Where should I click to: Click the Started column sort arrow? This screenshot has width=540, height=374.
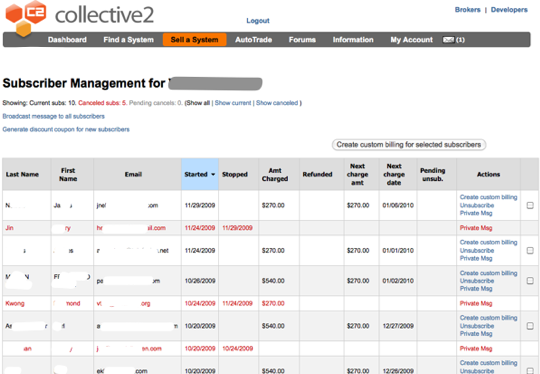point(213,174)
